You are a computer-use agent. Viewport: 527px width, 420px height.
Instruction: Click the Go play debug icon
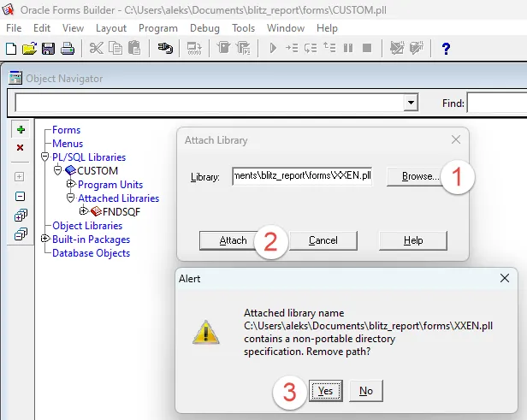pos(273,49)
